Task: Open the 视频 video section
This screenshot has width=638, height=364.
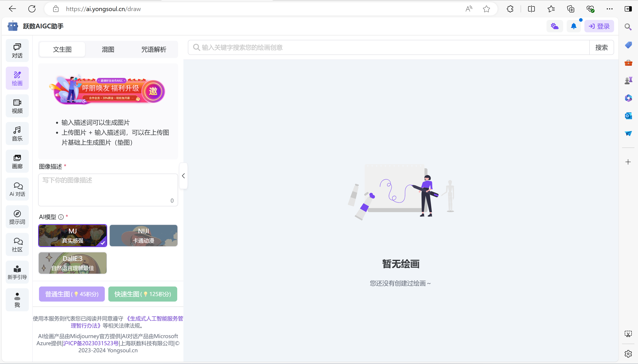Action: (17, 106)
